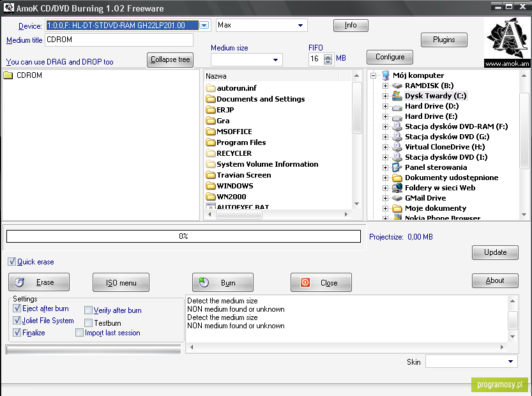Disable Eject after burn checkbox
The image size is (532, 396).
tap(17, 308)
